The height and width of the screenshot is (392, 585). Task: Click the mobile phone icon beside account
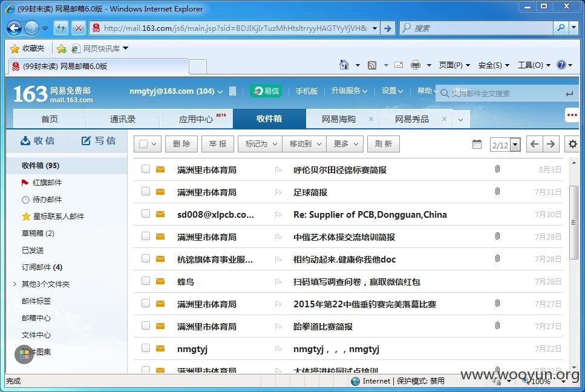[x=232, y=91]
